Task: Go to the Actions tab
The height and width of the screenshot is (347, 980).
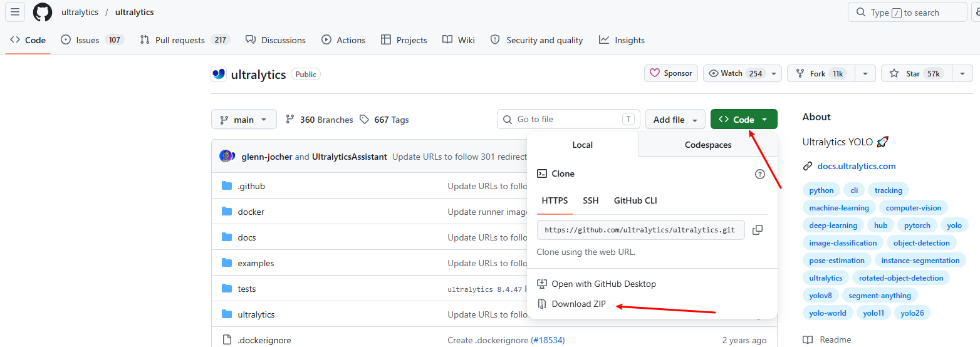Action: tap(343, 40)
